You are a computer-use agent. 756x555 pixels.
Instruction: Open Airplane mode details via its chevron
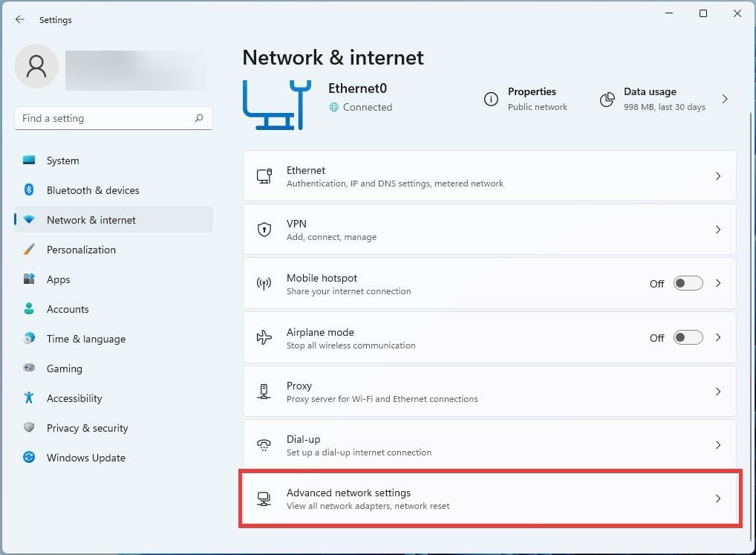(718, 337)
